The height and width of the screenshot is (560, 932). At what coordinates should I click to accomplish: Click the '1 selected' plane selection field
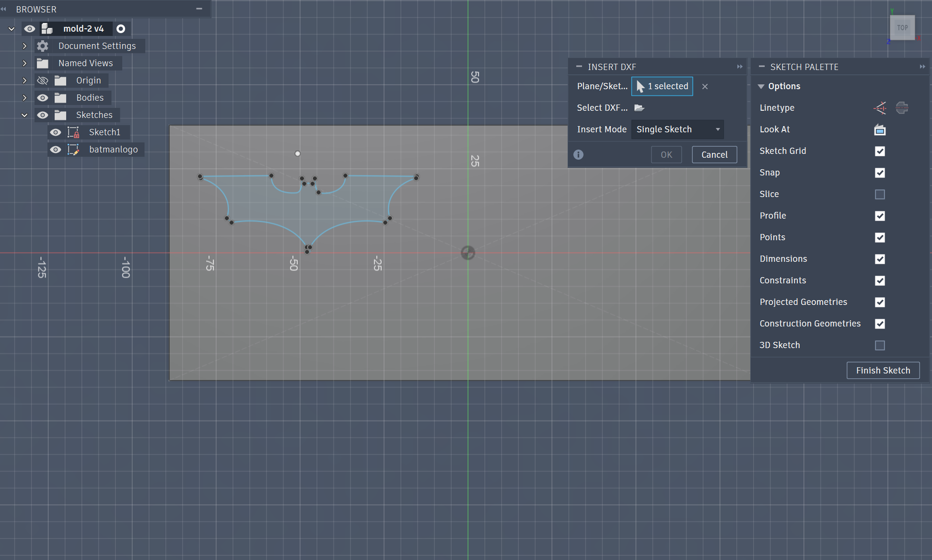(662, 86)
